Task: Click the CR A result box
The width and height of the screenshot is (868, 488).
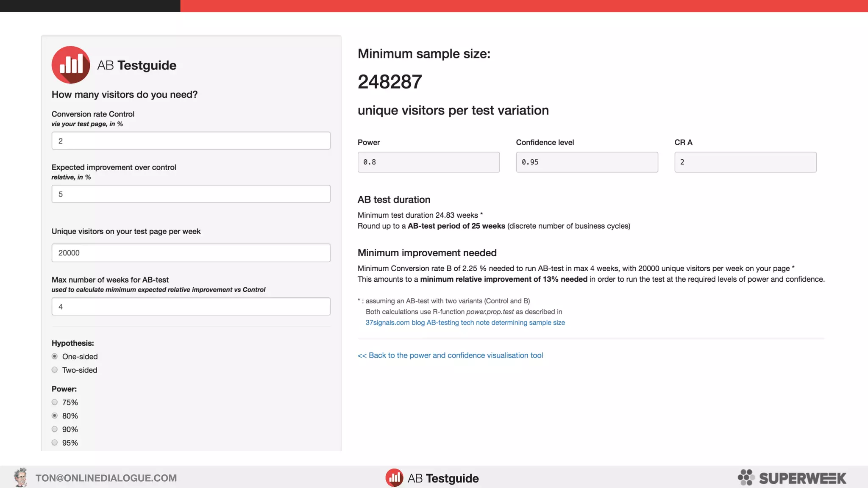Action: pyautogui.click(x=745, y=162)
